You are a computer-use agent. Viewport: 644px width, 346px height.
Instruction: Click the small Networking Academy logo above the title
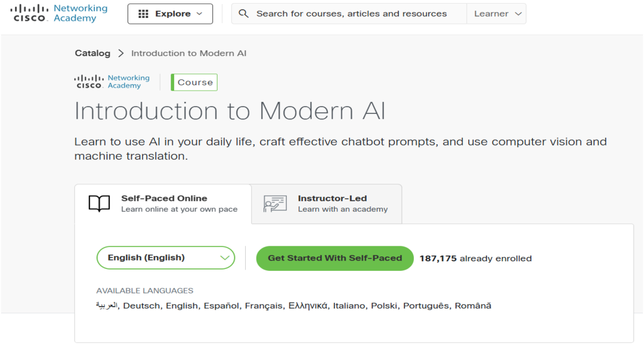[112, 82]
